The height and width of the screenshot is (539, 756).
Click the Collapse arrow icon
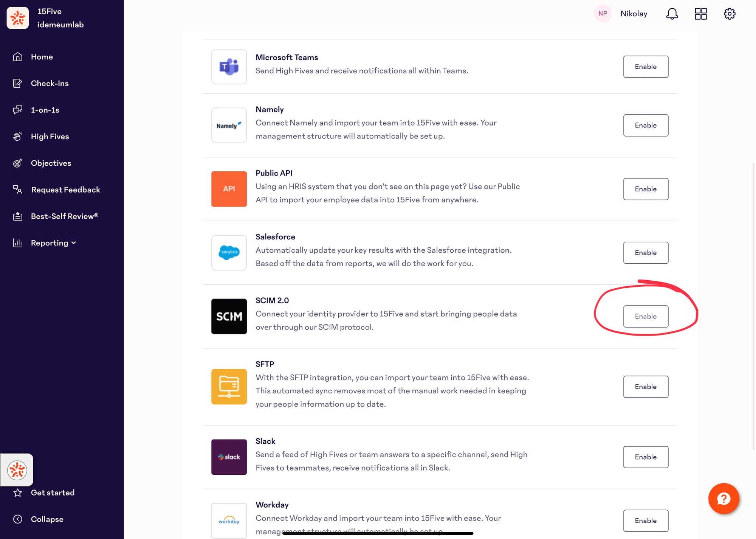pos(18,519)
